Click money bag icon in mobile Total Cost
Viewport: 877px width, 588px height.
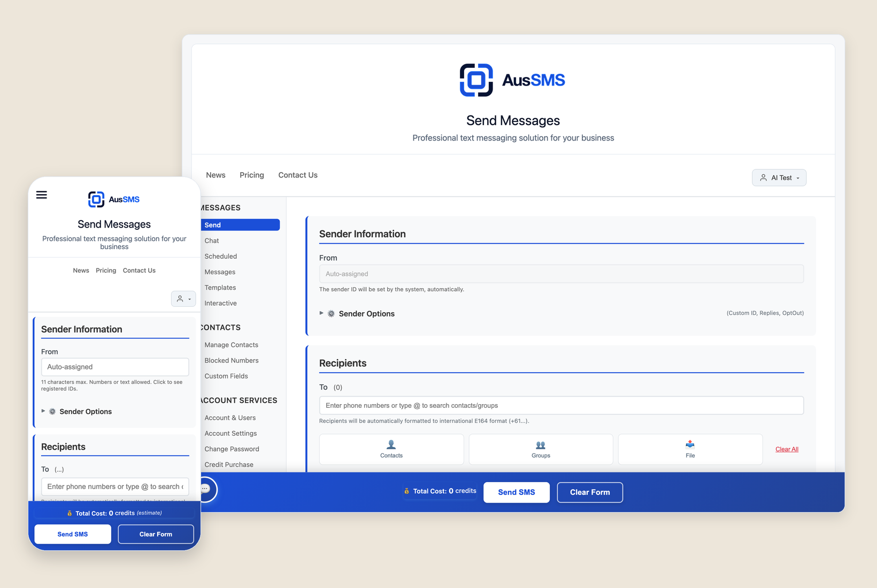click(70, 513)
